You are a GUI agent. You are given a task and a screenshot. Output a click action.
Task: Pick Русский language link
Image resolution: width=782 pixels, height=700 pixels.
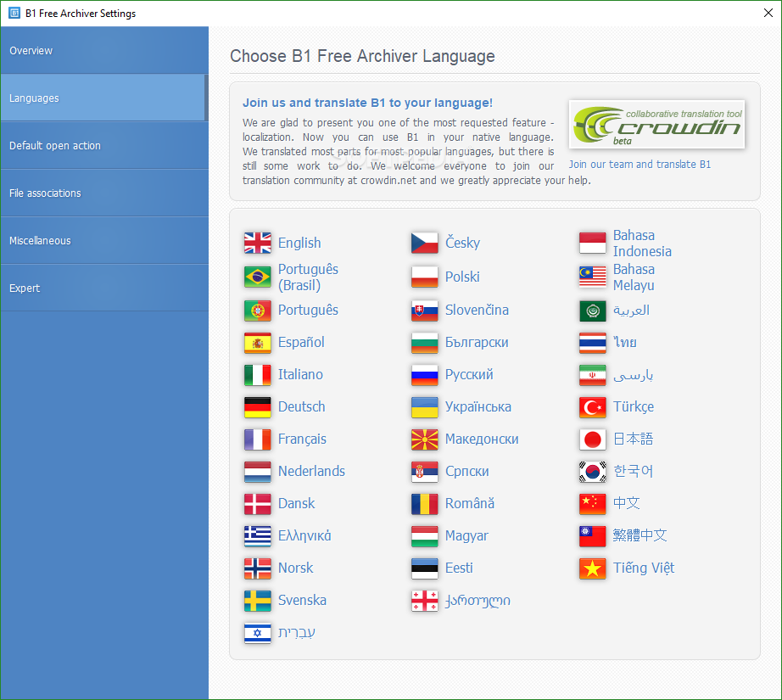click(x=469, y=375)
